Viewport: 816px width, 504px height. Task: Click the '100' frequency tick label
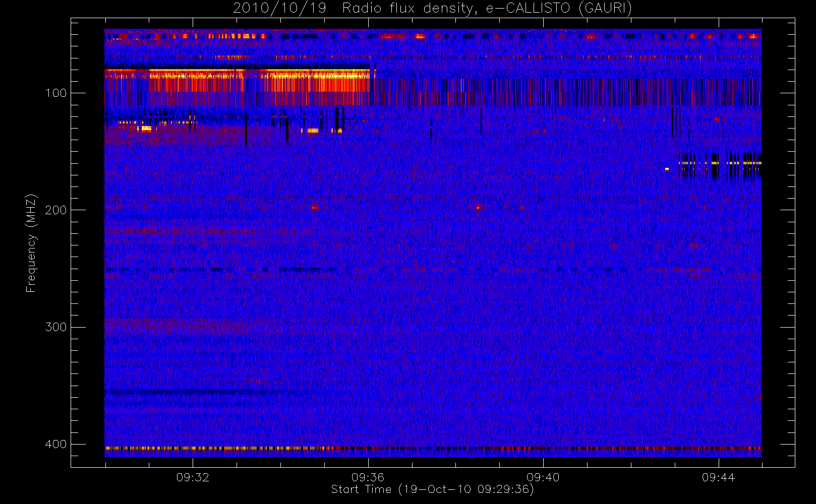click(x=56, y=93)
